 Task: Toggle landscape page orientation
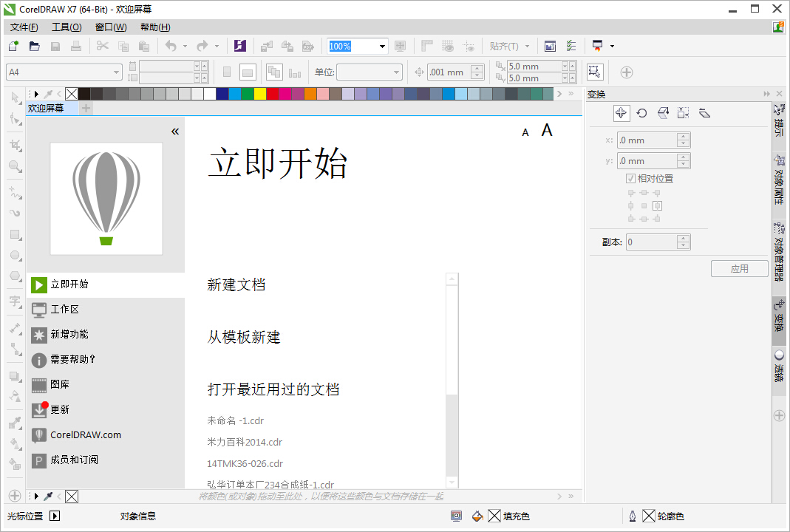pos(248,72)
